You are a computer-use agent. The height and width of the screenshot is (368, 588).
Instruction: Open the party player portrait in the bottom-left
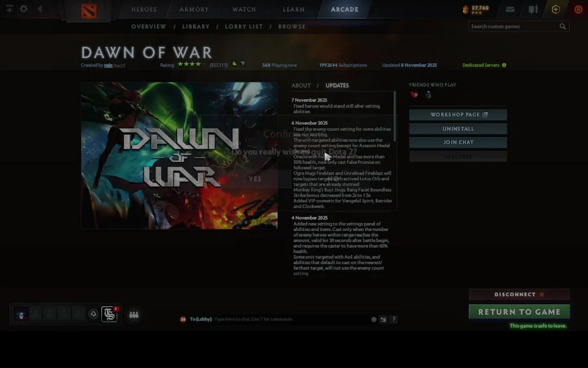point(21,314)
